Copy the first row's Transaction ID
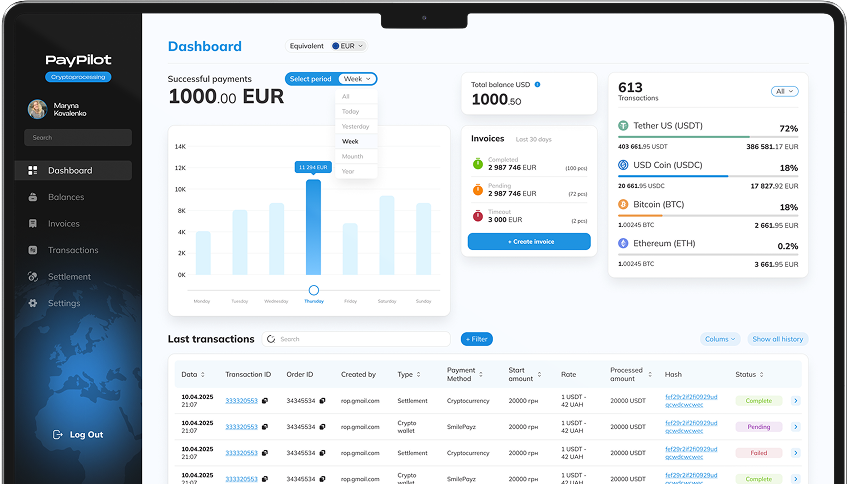 265,400
